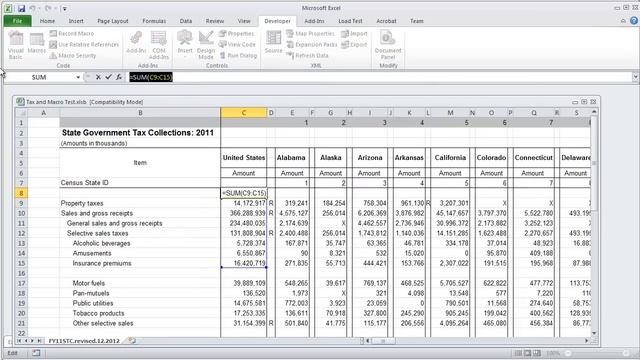Switch to the Data tab
The width and height of the screenshot is (640, 360).
186,21
